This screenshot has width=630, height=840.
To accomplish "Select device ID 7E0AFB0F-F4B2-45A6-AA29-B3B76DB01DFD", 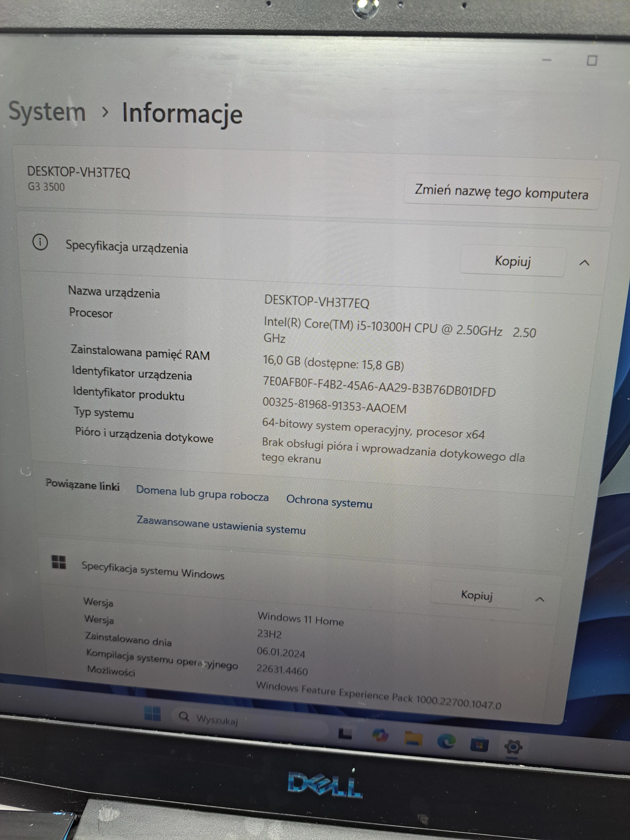I will coord(379,387).
